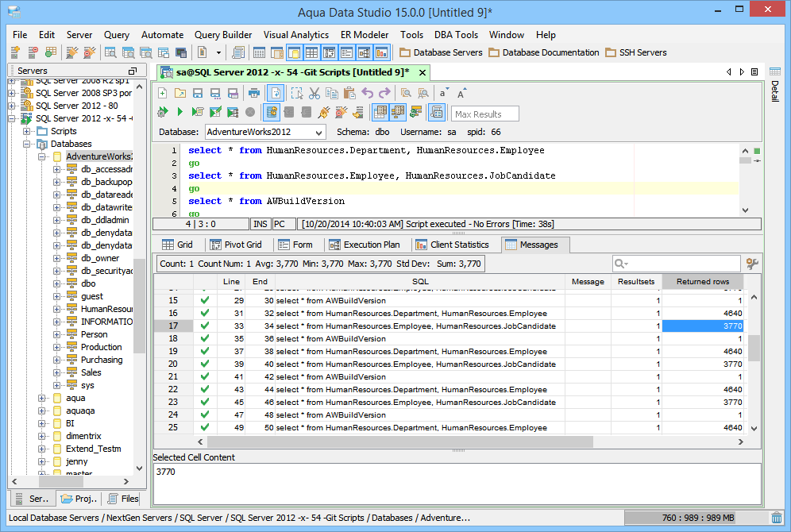Toggle the chart view button in main toolbar

[x=382, y=52]
